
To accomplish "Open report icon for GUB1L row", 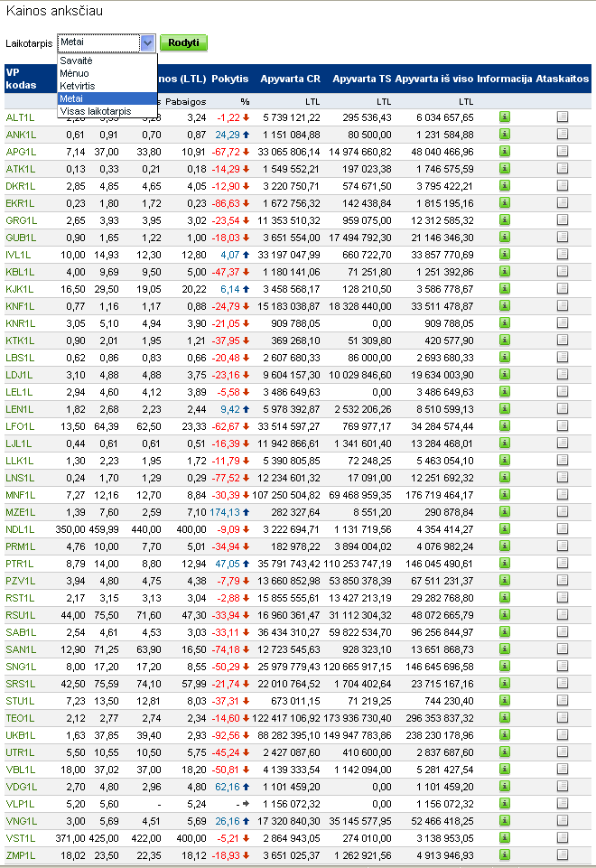I will point(563,237).
